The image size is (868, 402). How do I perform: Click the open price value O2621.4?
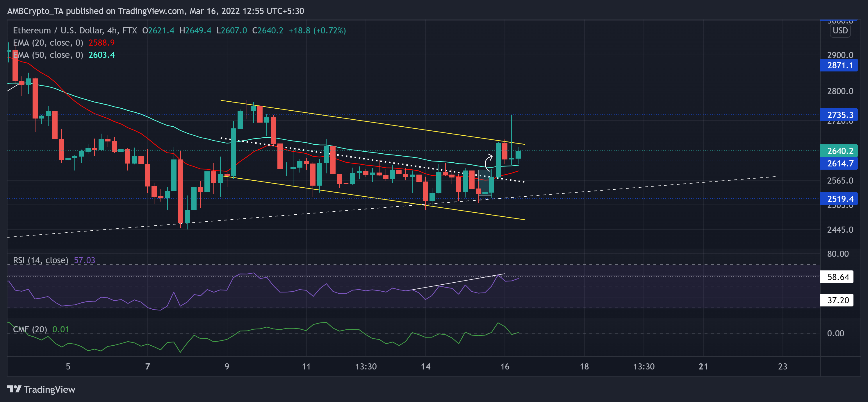pyautogui.click(x=158, y=30)
